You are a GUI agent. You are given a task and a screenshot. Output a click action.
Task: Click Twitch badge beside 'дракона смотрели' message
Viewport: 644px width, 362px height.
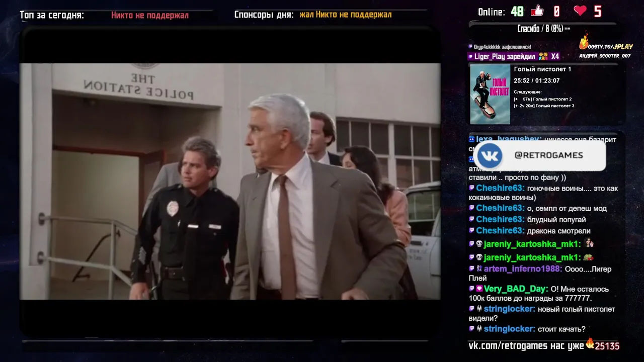[x=471, y=230]
